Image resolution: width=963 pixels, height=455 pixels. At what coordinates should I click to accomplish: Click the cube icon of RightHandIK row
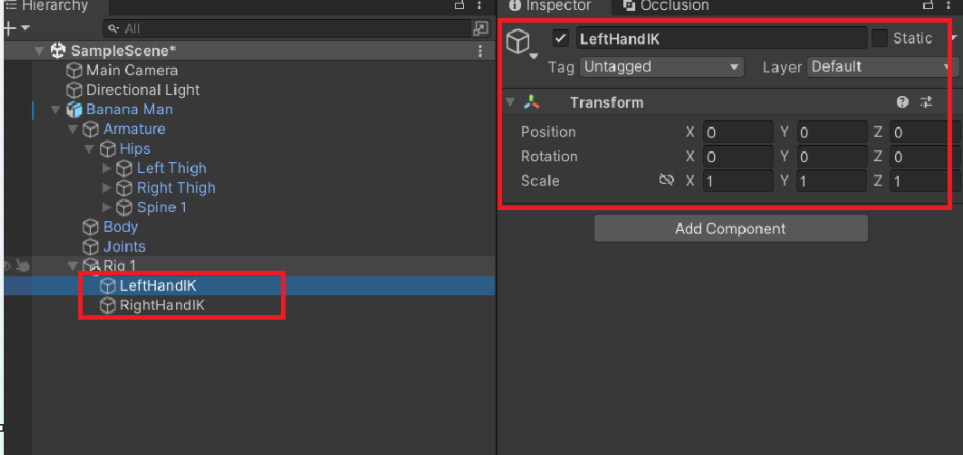tap(108, 305)
